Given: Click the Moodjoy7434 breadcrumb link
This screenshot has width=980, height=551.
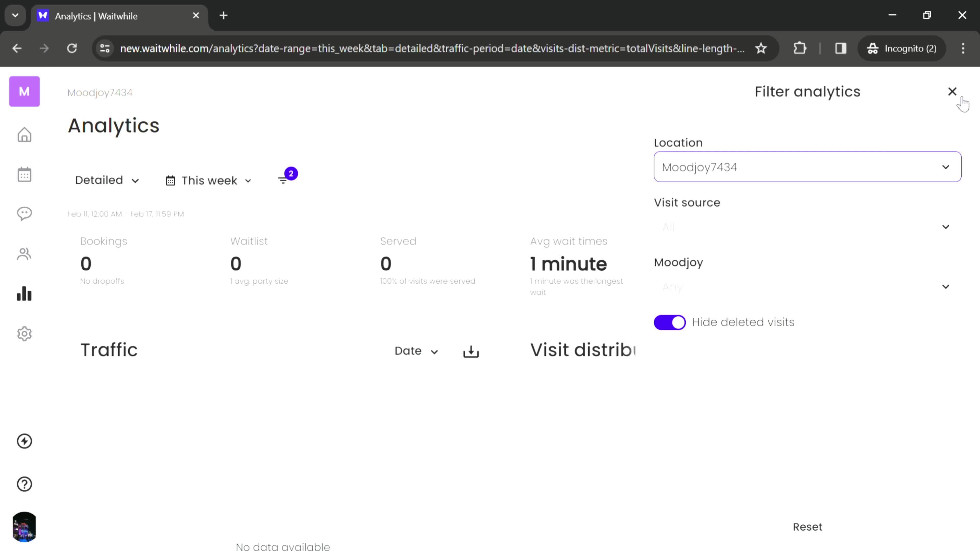Looking at the screenshot, I should (x=100, y=92).
